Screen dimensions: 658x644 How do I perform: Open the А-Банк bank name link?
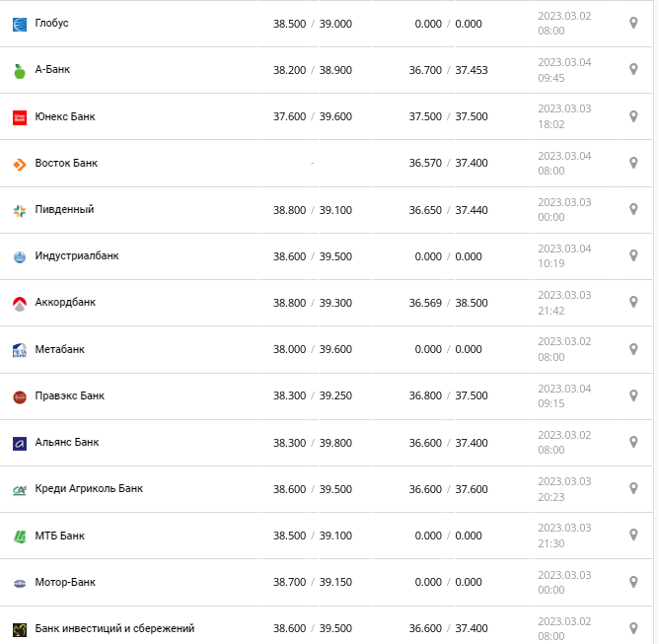point(52,70)
